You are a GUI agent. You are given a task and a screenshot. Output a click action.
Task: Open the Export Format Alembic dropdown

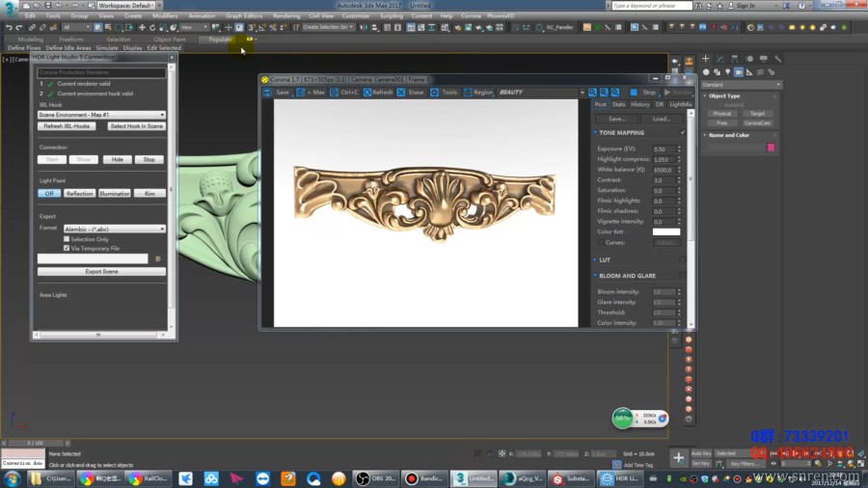click(x=115, y=229)
